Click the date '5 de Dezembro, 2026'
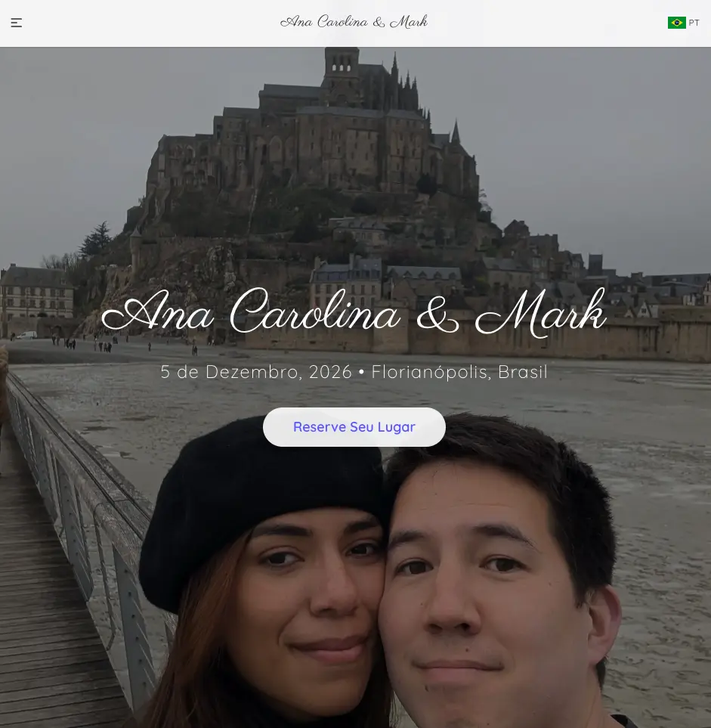Image resolution: width=711 pixels, height=728 pixels. click(256, 372)
